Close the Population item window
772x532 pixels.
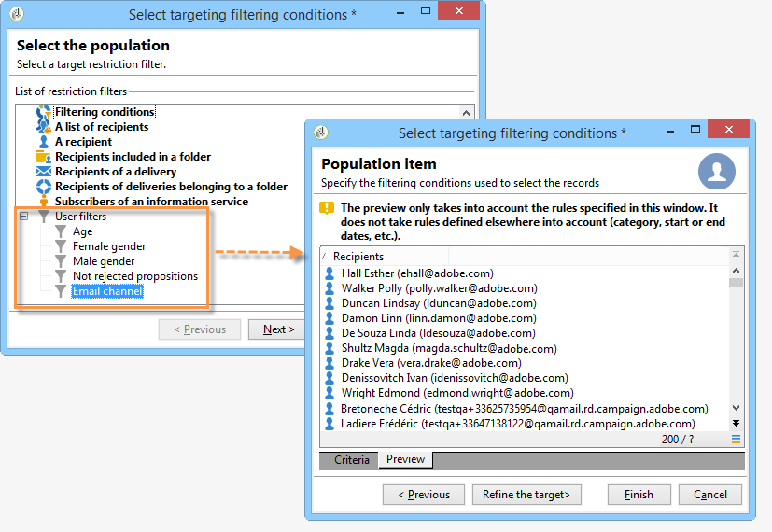729,130
